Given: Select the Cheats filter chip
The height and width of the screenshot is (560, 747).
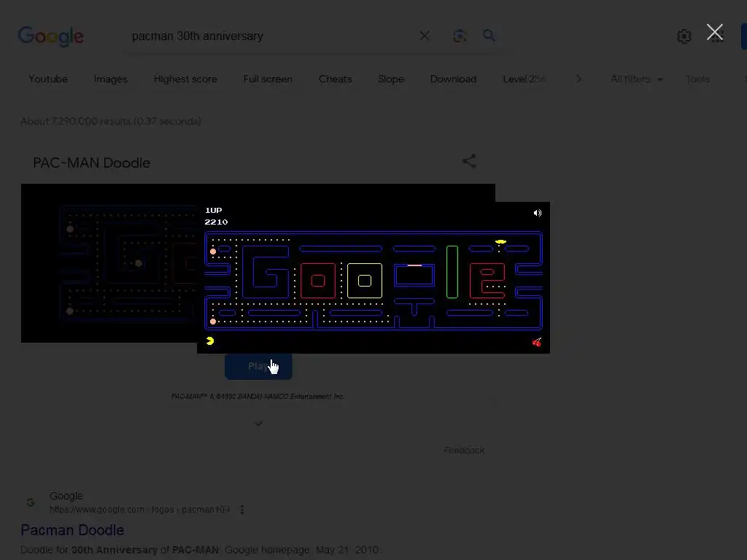Looking at the screenshot, I should [336, 79].
